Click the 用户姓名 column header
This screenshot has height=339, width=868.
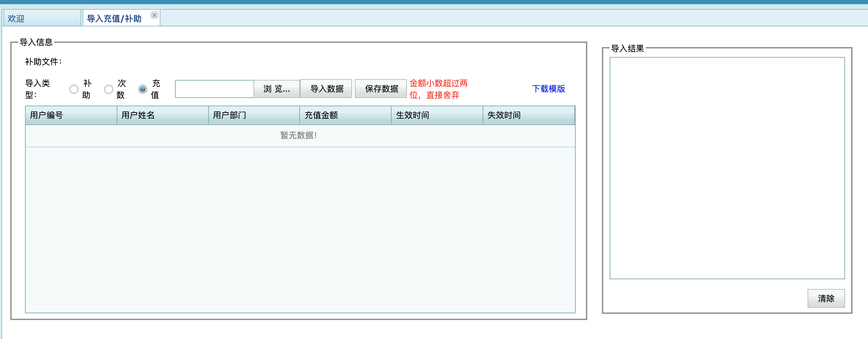[163, 115]
